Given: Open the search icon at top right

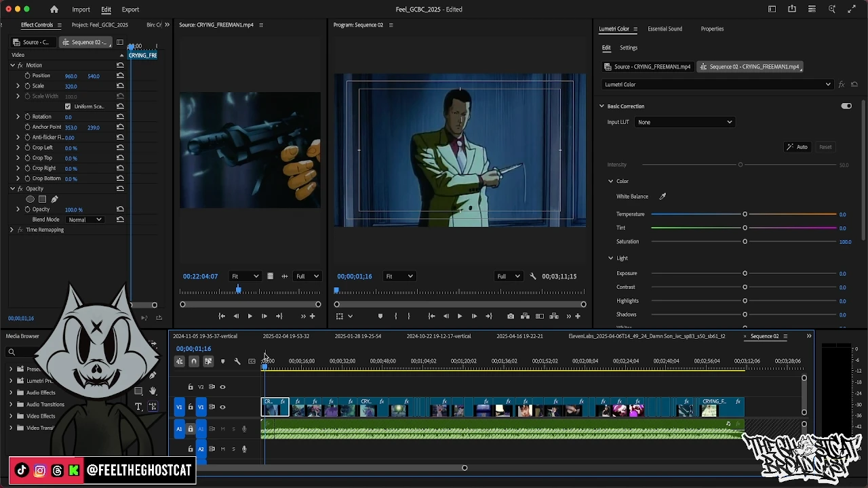Looking at the screenshot, I should [832, 9].
